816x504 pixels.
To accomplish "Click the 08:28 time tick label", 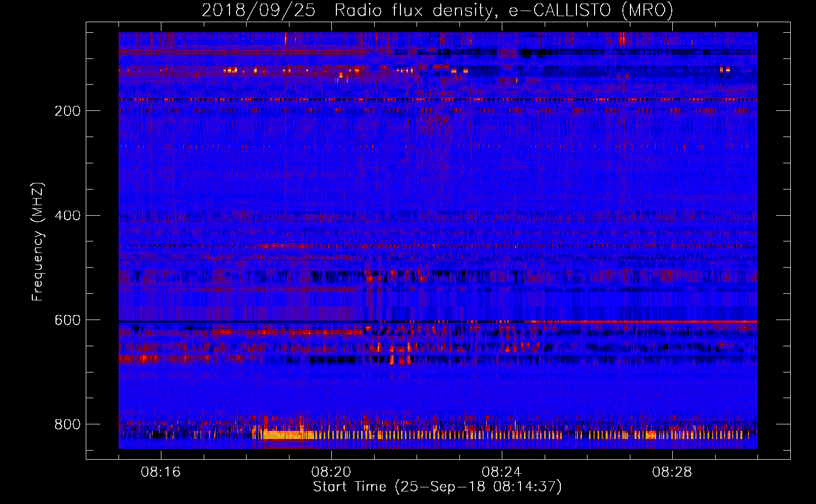I will (x=672, y=472).
